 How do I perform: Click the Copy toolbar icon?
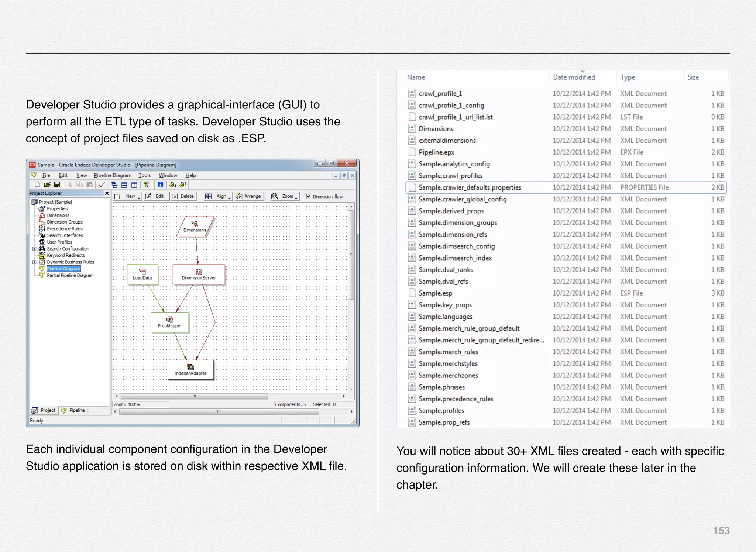[x=79, y=184]
